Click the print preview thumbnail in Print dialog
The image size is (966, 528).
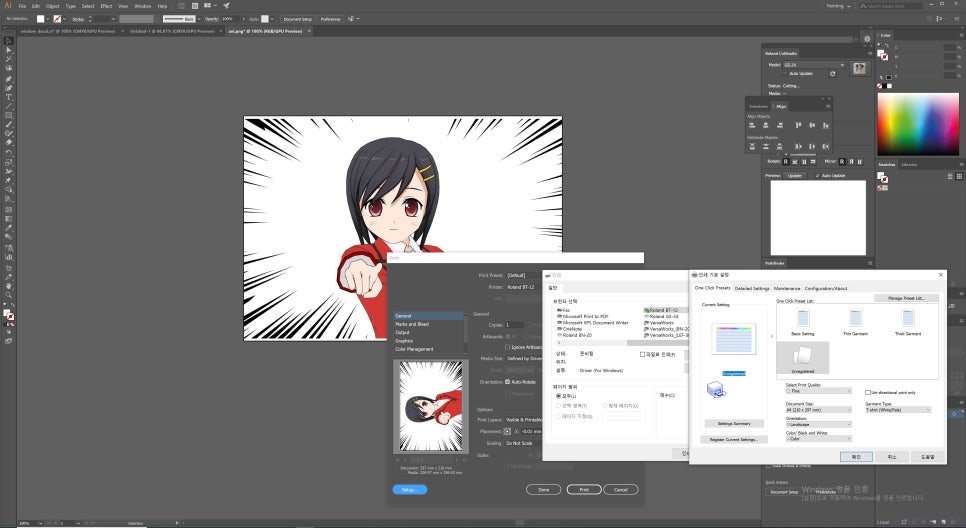(x=431, y=407)
